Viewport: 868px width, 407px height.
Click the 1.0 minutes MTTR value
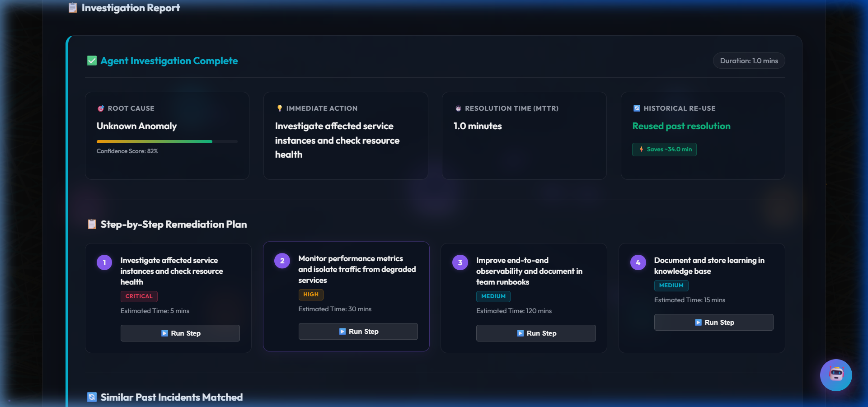(478, 126)
